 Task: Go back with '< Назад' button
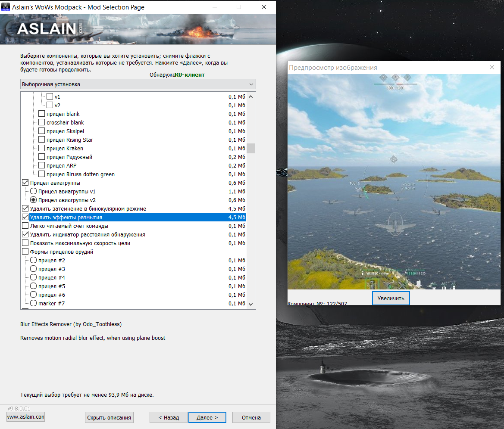(x=169, y=417)
